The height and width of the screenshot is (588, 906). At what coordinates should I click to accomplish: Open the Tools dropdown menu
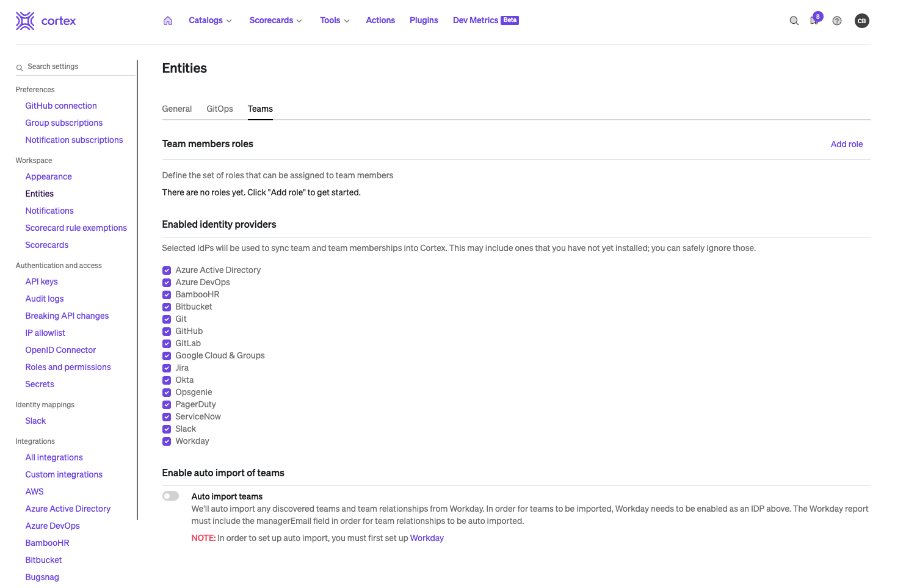[335, 21]
